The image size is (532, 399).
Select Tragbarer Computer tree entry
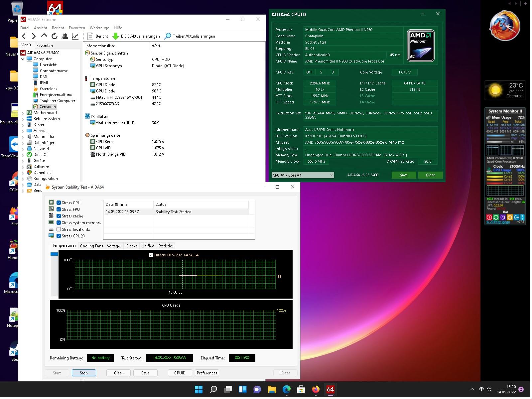[x=54, y=101]
